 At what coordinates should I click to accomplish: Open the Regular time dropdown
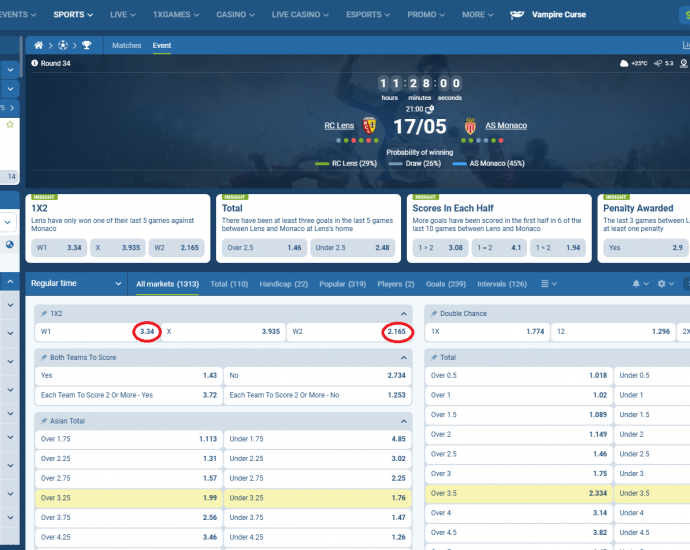click(76, 283)
